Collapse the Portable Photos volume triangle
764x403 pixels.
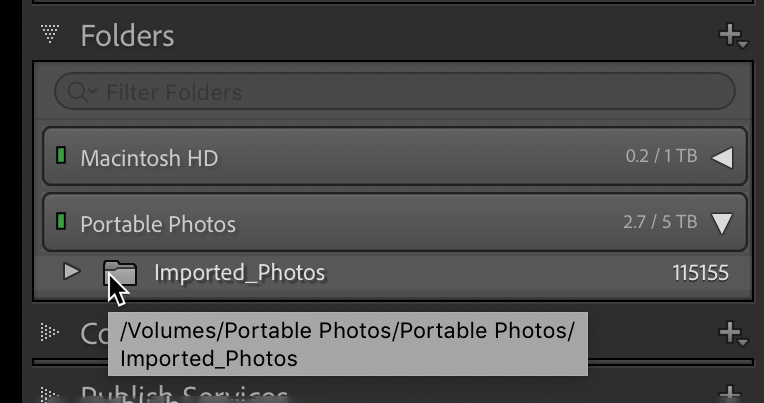[x=722, y=223]
